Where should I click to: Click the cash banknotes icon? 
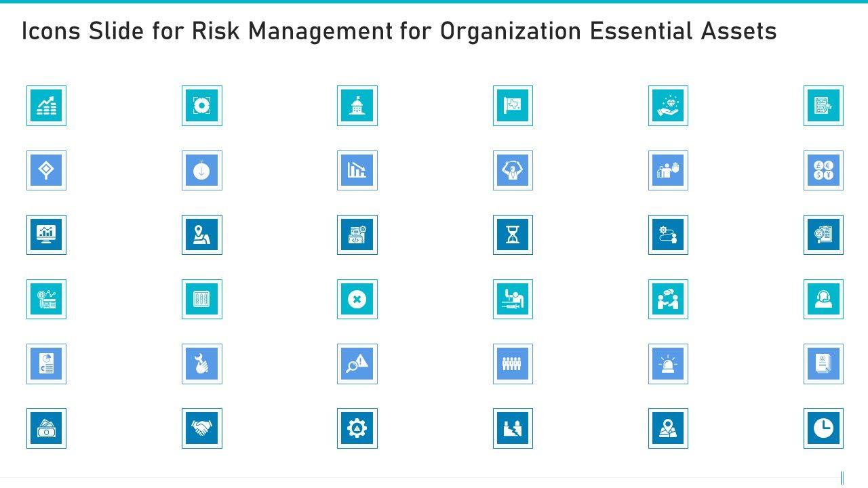[46, 428]
